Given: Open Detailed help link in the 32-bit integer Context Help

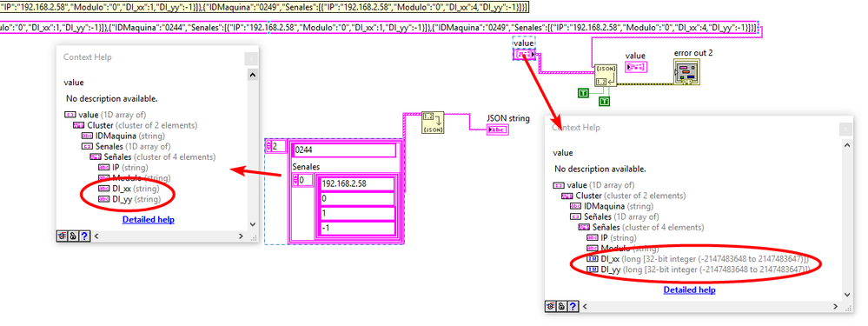Looking at the screenshot, I should [x=689, y=290].
